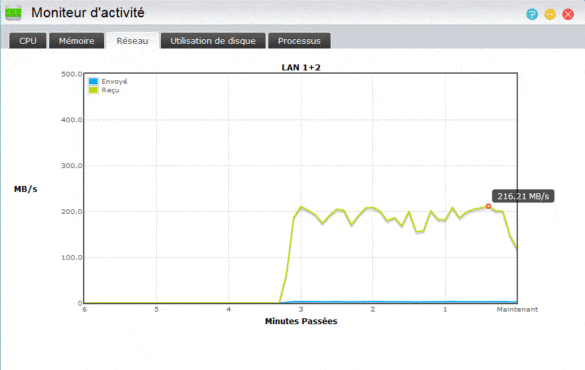Switch to the CPU tab
This screenshot has width=585, height=370.
tap(28, 41)
